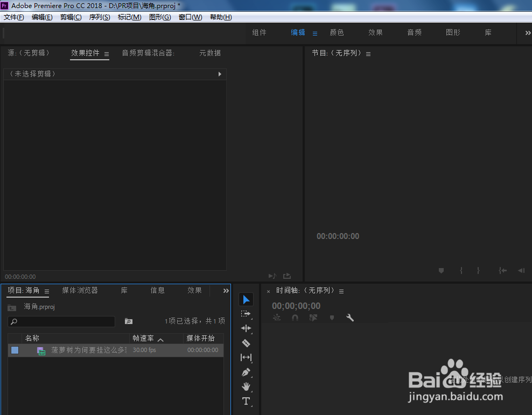Image resolution: width=532 pixels, height=415 pixels.
Task: Switch to the 效果 workspace
Action: [x=376, y=32]
